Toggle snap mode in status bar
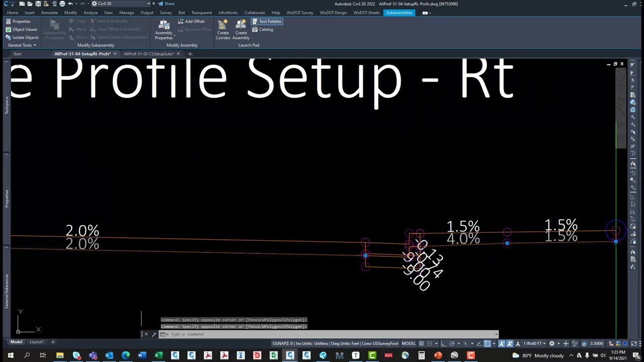The width and height of the screenshot is (644, 362). (x=430, y=343)
